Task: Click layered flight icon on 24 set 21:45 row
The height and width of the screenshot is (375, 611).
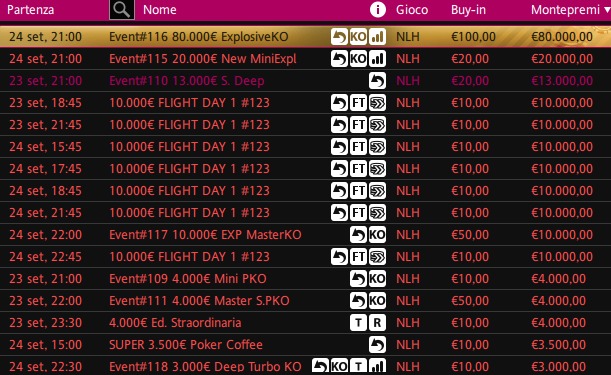Action: [377, 213]
